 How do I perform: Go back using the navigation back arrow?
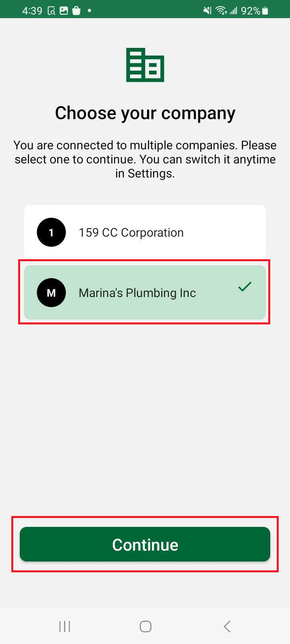point(227,626)
